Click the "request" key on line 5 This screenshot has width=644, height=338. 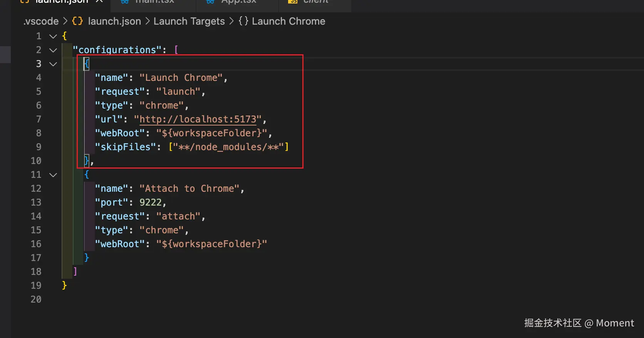tap(120, 92)
